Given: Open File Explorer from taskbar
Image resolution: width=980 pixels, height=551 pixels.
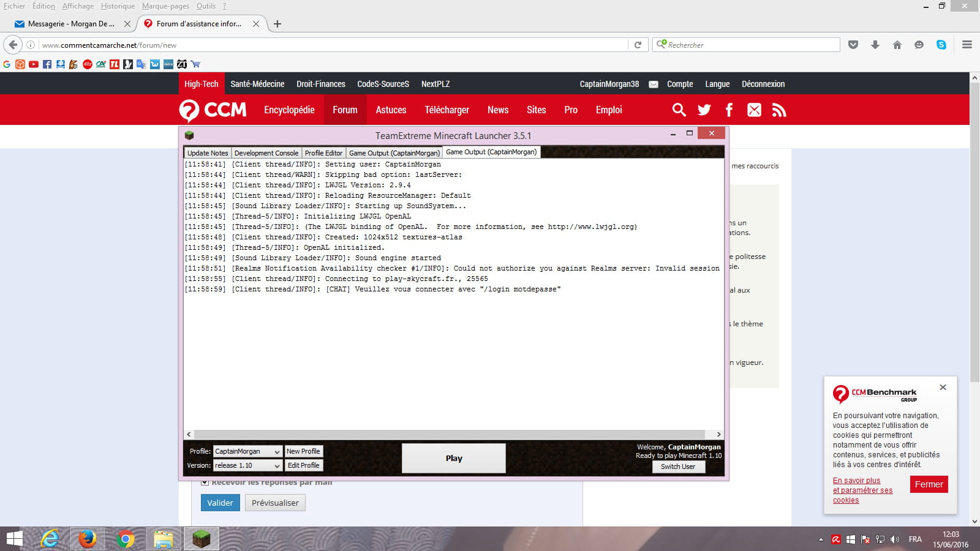Looking at the screenshot, I should click(163, 539).
